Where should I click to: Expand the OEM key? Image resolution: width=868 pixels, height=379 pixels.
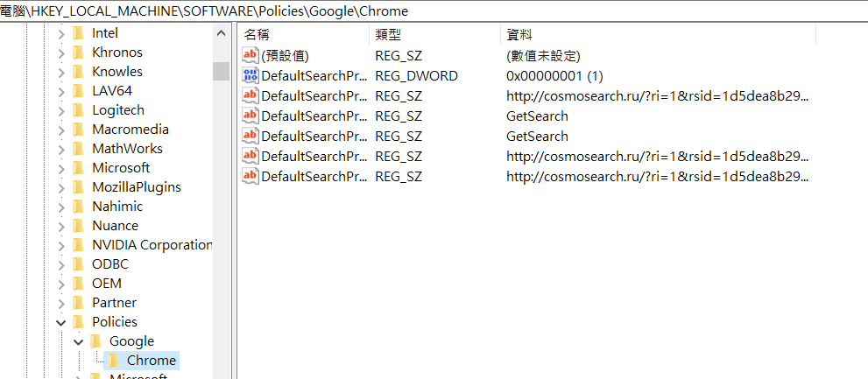[61, 284]
